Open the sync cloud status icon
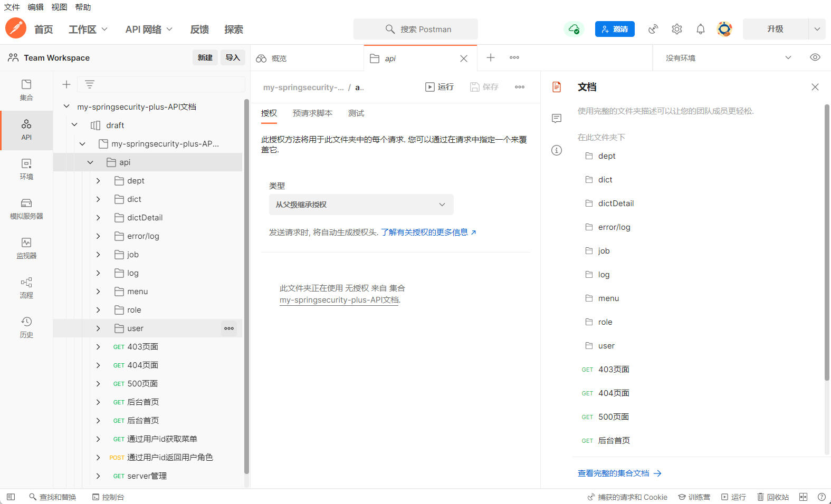 pyautogui.click(x=574, y=29)
